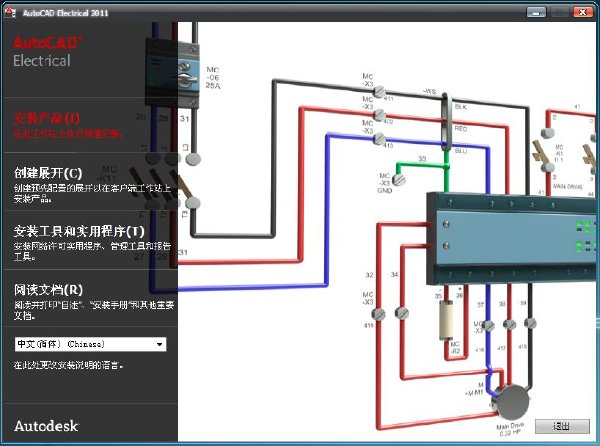Click the description under 创建展开(C)
Image resolution: width=600 pixels, height=446 pixels.
pyautogui.click(x=92, y=193)
